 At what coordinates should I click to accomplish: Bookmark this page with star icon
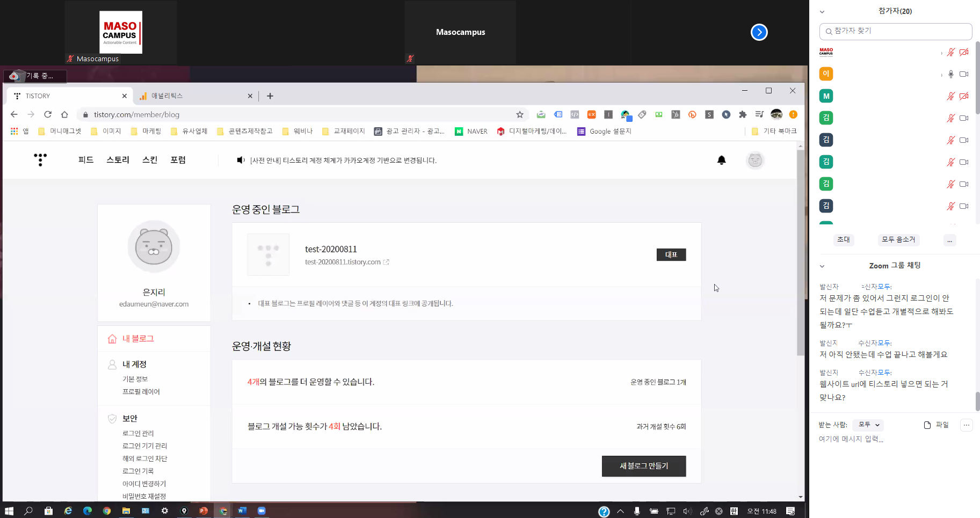coord(519,114)
